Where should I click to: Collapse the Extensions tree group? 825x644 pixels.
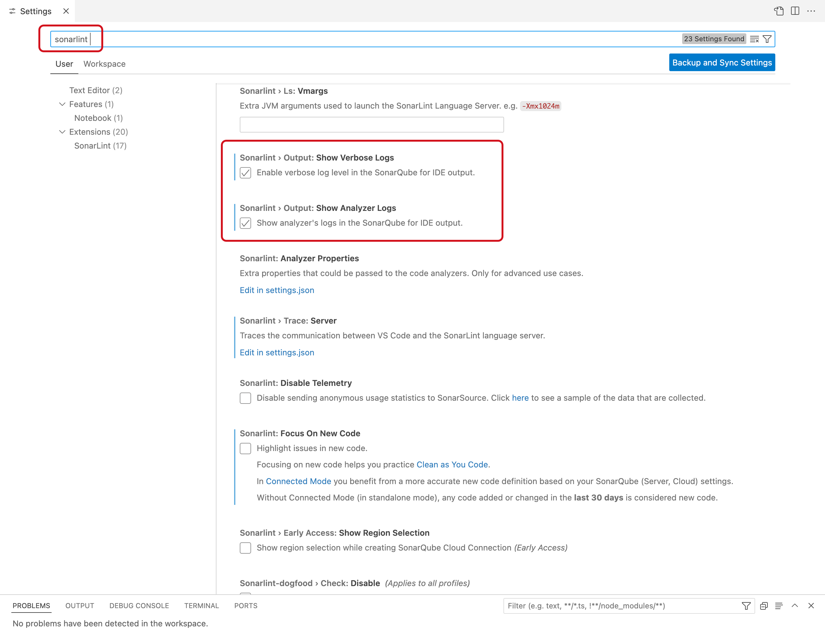pyautogui.click(x=62, y=132)
